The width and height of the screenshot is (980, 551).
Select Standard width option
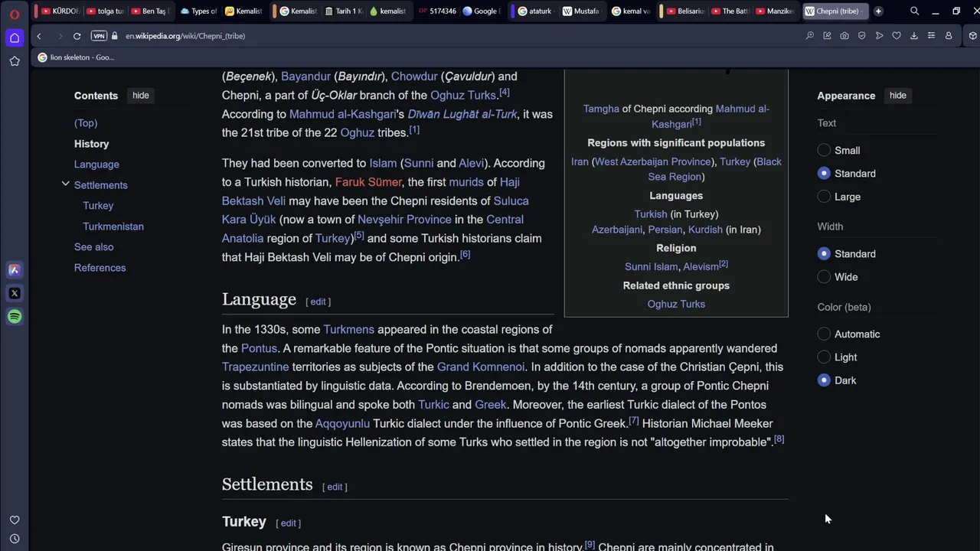coord(824,254)
